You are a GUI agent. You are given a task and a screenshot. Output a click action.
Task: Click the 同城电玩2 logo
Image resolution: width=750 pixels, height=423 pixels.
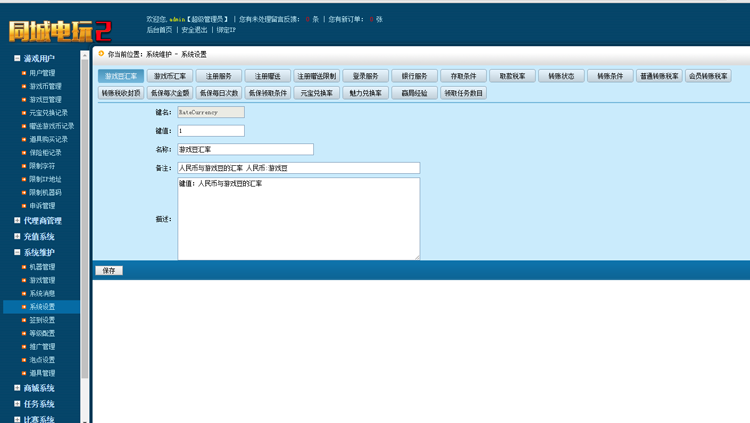(60, 28)
